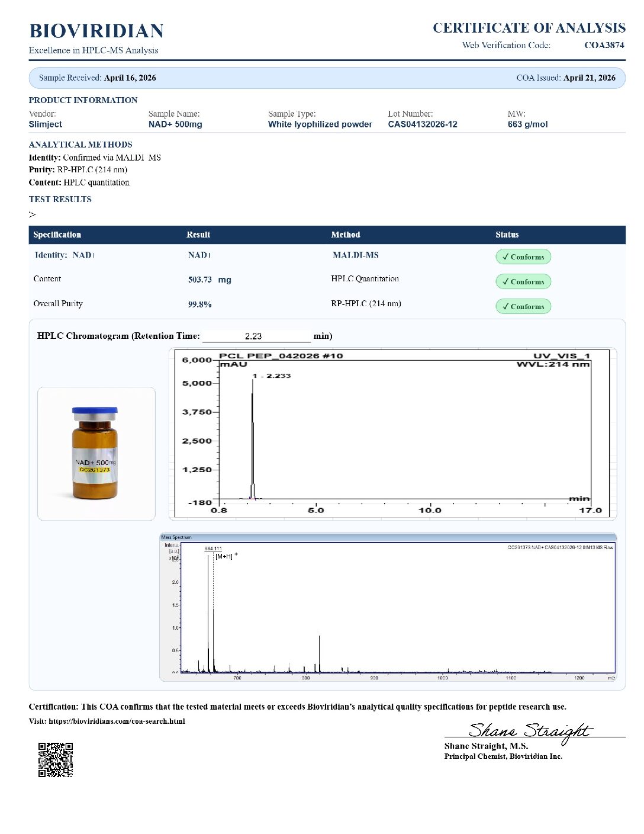Image resolution: width=644 pixels, height=834 pixels.
Task: Click the Shane Straight signature
Action: [530, 731]
